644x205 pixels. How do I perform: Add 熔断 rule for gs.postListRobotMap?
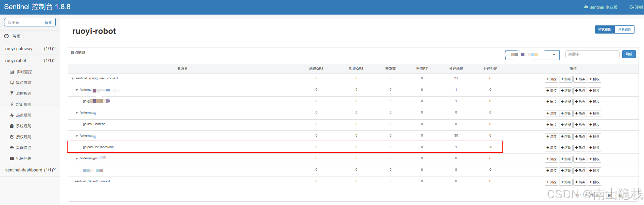pyautogui.click(x=566, y=148)
